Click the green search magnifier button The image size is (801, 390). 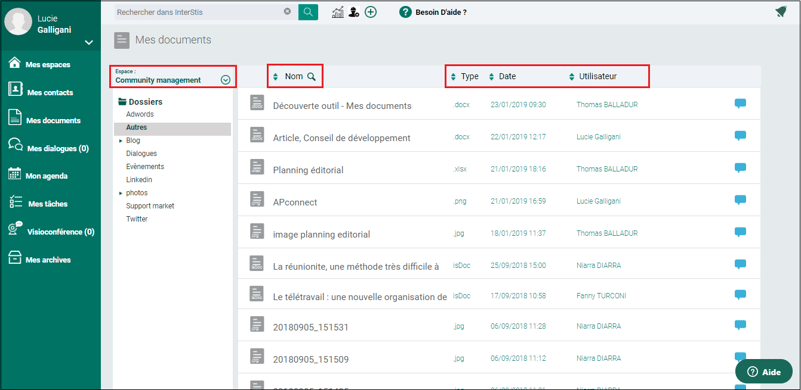[308, 12]
